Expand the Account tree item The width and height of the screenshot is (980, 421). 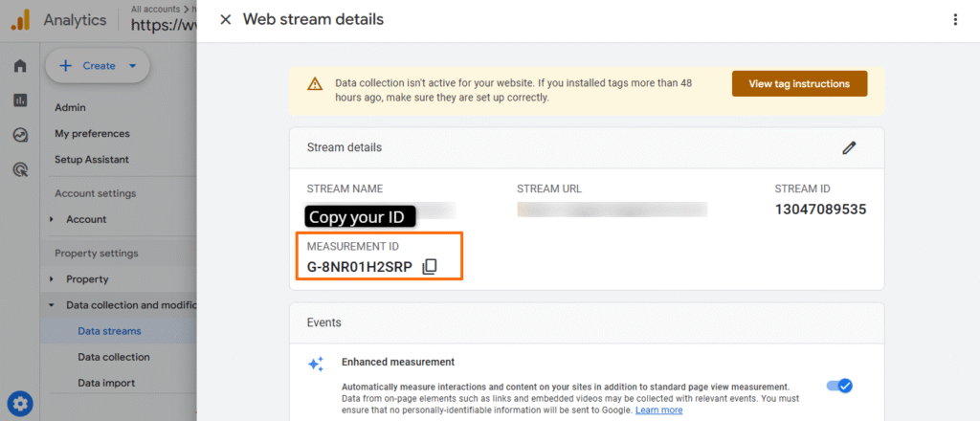click(x=52, y=219)
